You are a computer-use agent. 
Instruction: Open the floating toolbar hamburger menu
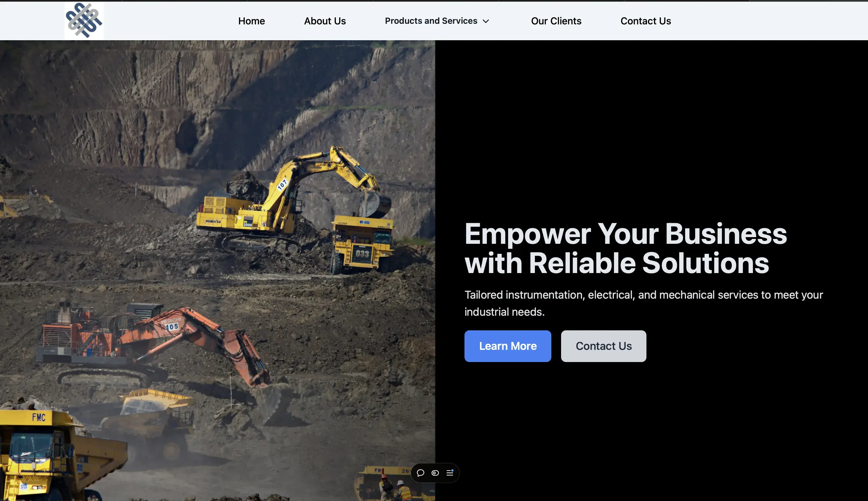449,473
